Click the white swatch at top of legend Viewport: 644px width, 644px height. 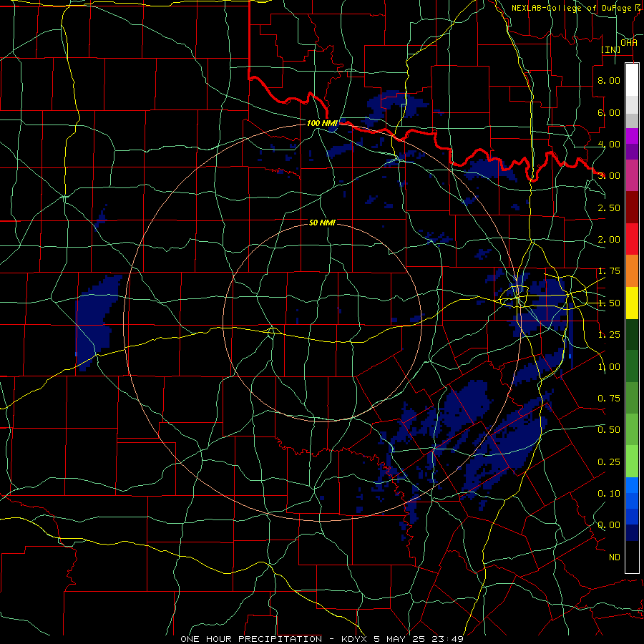[632, 79]
